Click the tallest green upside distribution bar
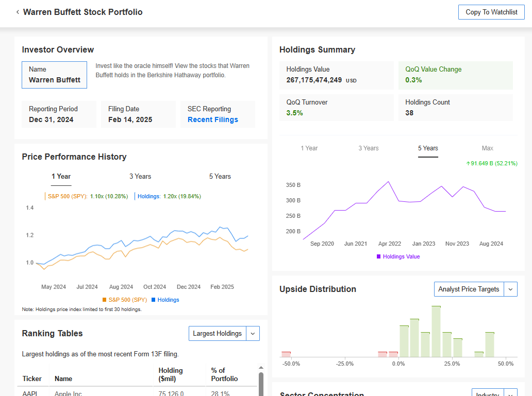 [x=436, y=331]
